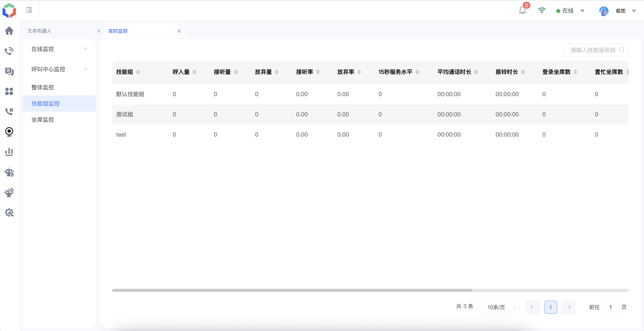The height and width of the screenshot is (331, 644).
Task: Click the app logo cube icon
Action: [x=9, y=11]
